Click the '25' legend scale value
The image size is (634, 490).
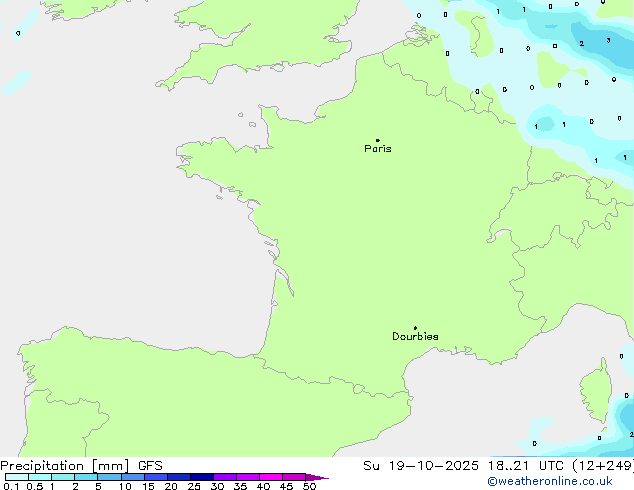click(x=194, y=486)
